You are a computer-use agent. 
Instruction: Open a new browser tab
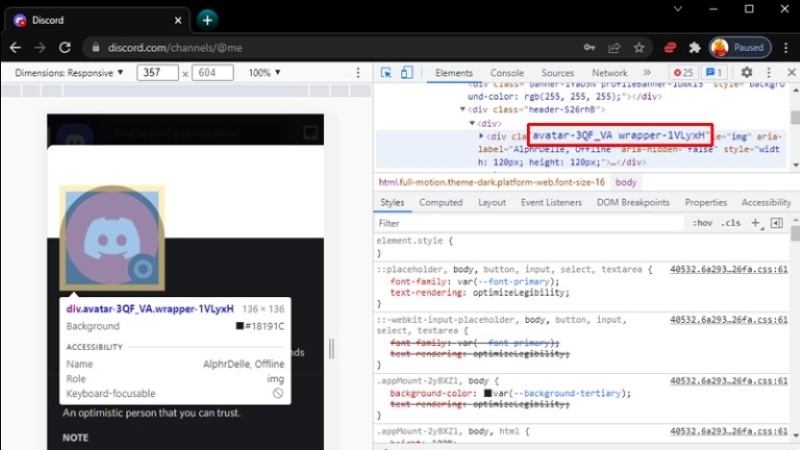(207, 20)
